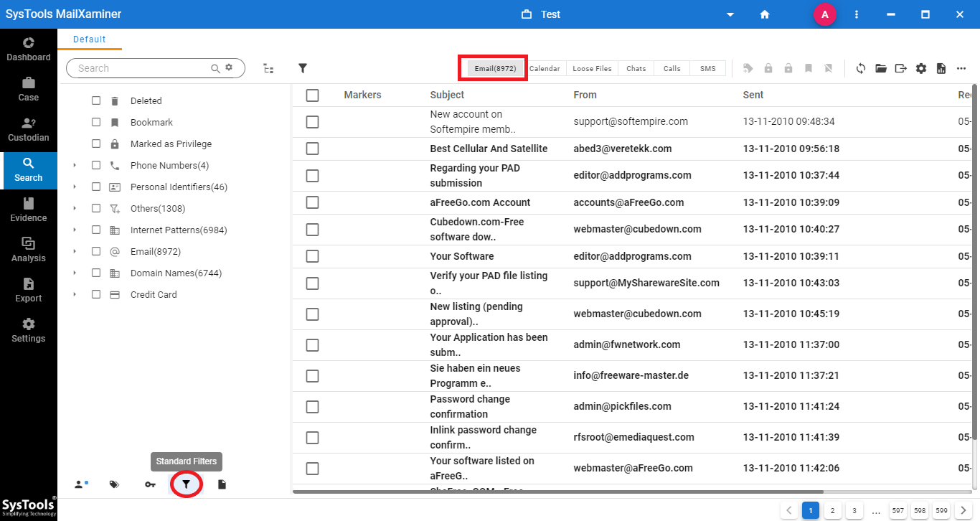The height and width of the screenshot is (521, 980).
Task: Tick the select-all checkbox in table header
Action: click(x=312, y=95)
